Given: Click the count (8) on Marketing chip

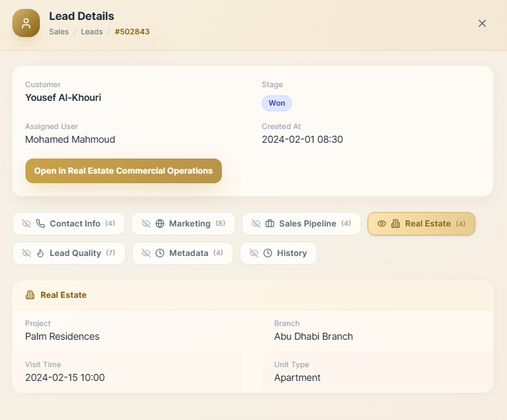Looking at the screenshot, I should click(221, 223).
